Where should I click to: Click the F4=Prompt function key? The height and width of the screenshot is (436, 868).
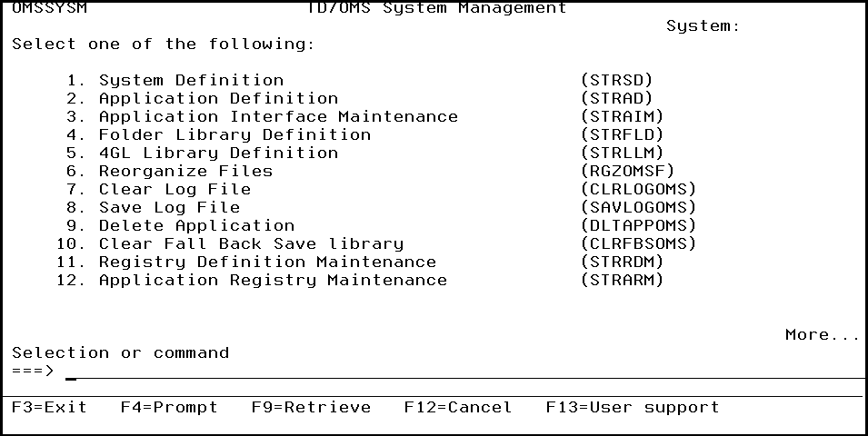169,407
